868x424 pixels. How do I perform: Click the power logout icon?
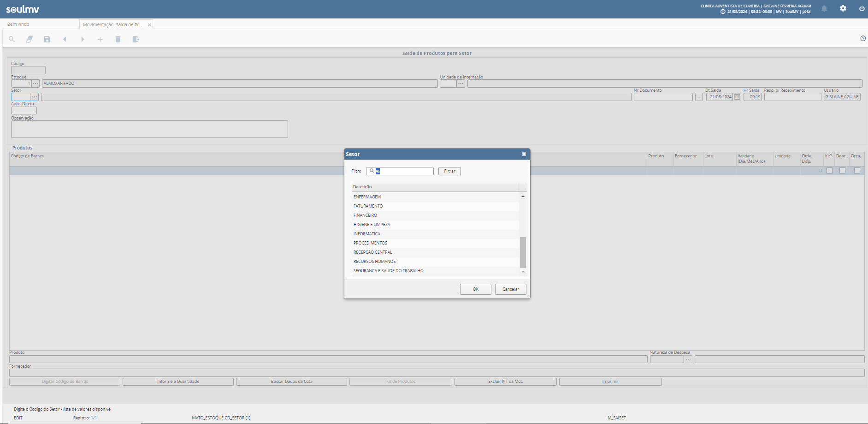pyautogui.click(x=862, y=8)
